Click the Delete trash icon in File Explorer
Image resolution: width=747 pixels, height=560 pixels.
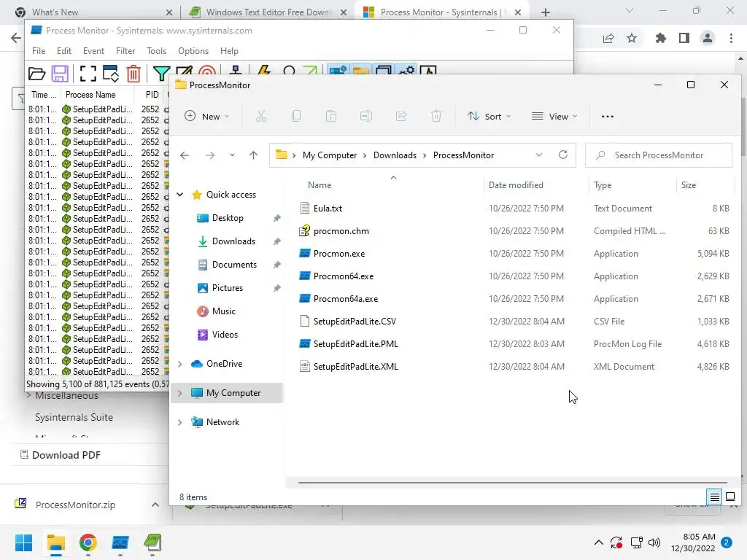pos(436,116)
